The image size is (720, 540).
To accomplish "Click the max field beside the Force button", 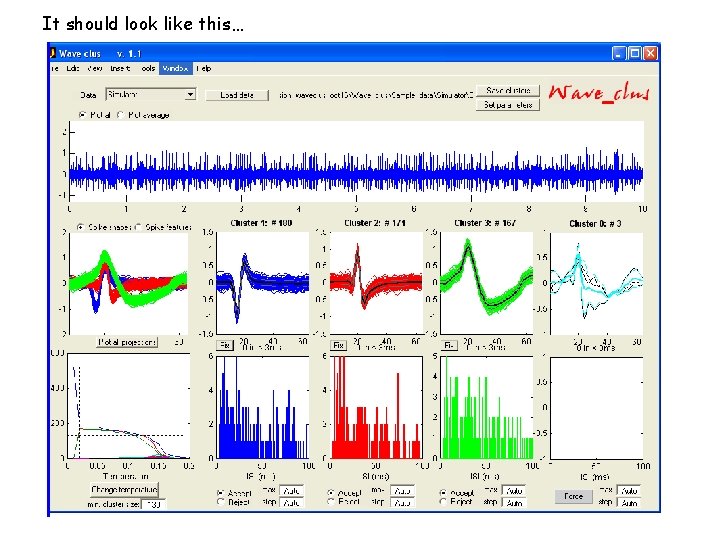I will (629, 491).
